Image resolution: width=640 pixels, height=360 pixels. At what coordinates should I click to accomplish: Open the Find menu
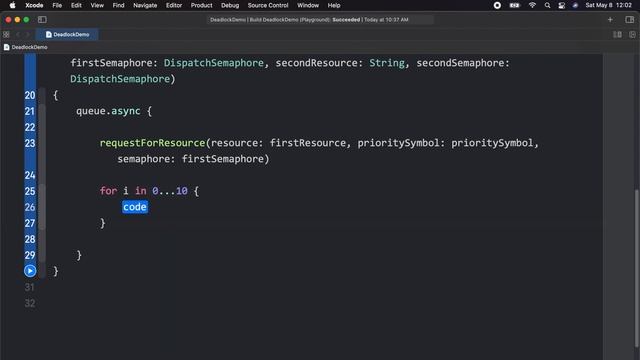(118, 5)
